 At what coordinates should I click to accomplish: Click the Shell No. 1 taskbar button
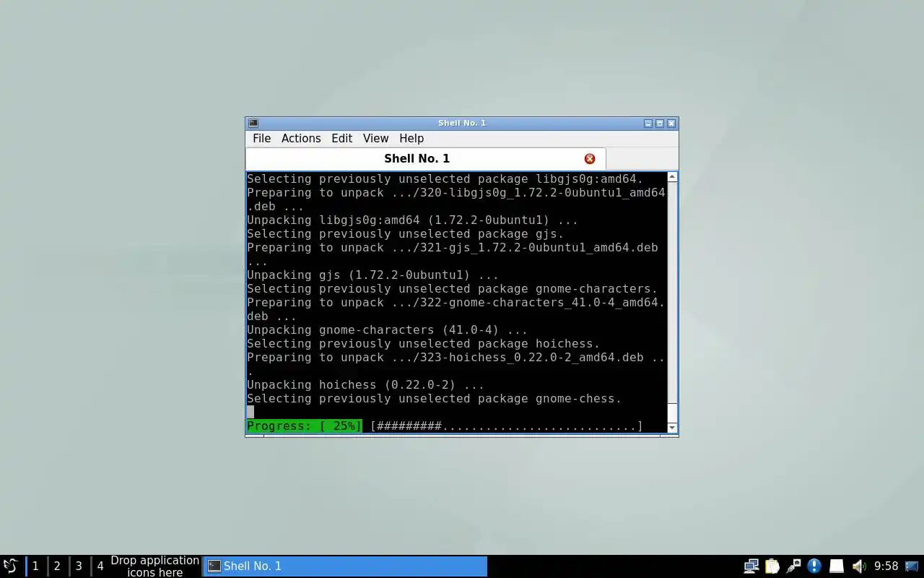(x=345, y=566)
